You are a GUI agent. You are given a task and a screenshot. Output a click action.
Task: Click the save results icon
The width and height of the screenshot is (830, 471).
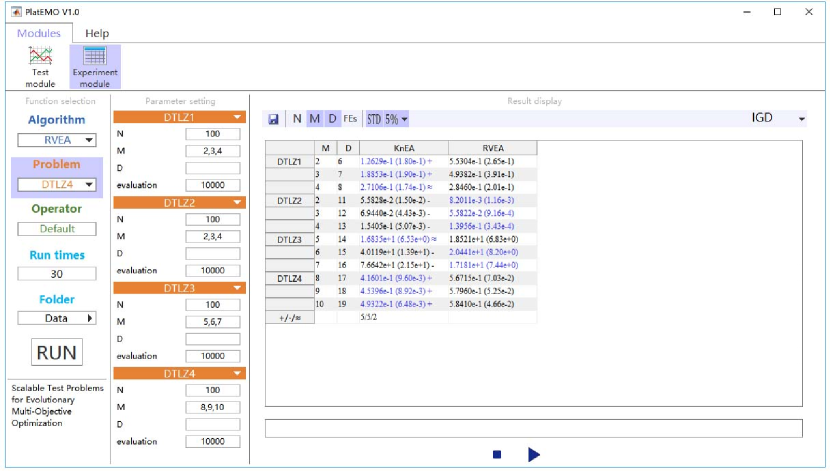pyautogui.click(x=274, y=119)
